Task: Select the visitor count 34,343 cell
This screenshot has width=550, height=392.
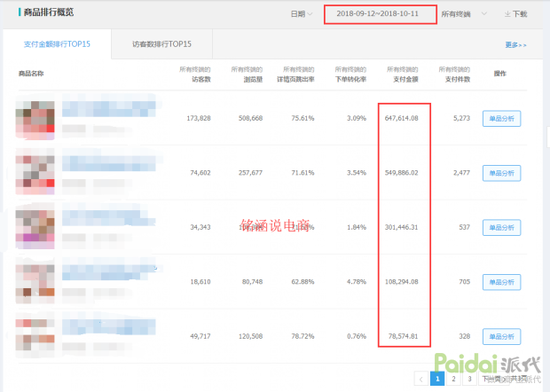Action: 200,228
